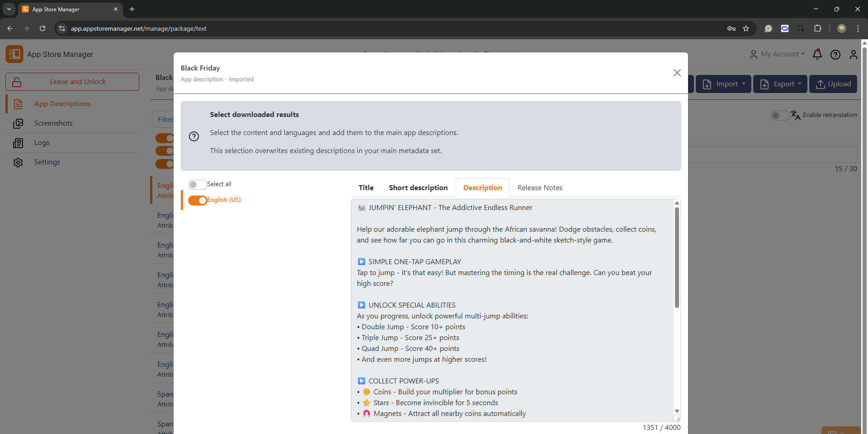Expand the Import dropdown
868x434 pixels.
pyautogui.click(x=723, y=84)
